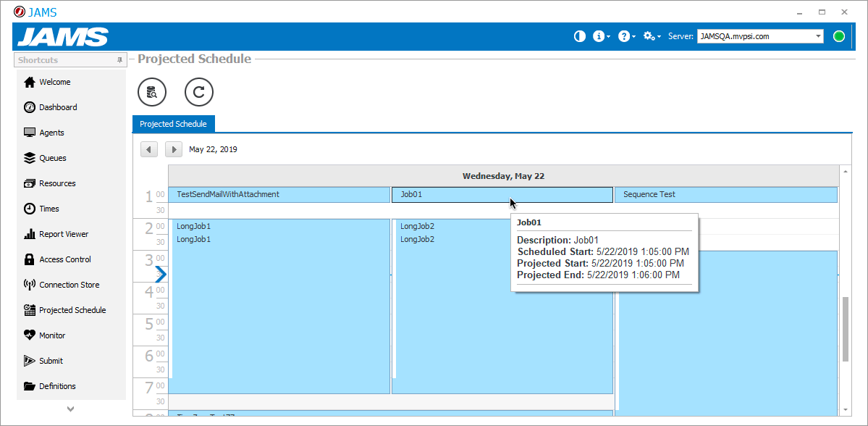This screenshot has height=426, width=868.
Task: Open the Server dropdown list
Action: click(819, 35)
